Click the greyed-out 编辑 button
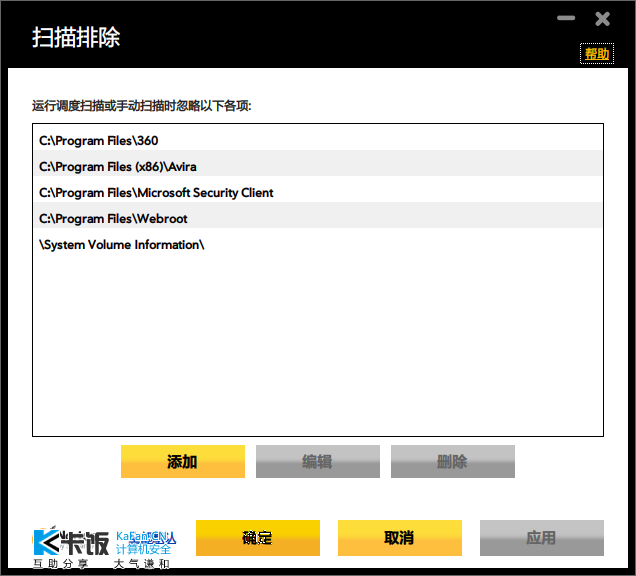Viewport: 636px width, 576px height. pyautogui.click(x=318, y=462)
